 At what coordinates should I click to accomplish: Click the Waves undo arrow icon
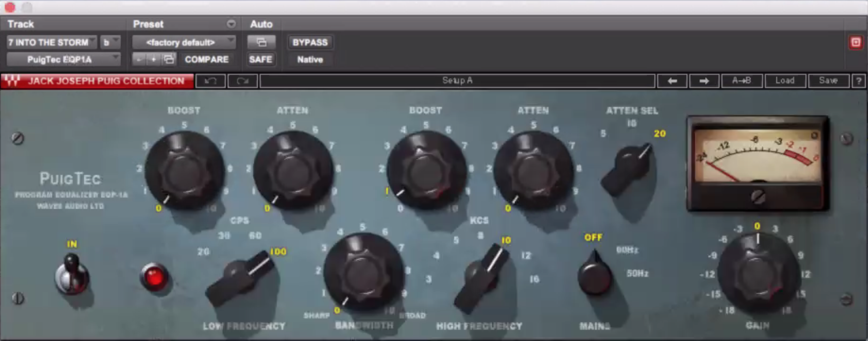point(210,81)
